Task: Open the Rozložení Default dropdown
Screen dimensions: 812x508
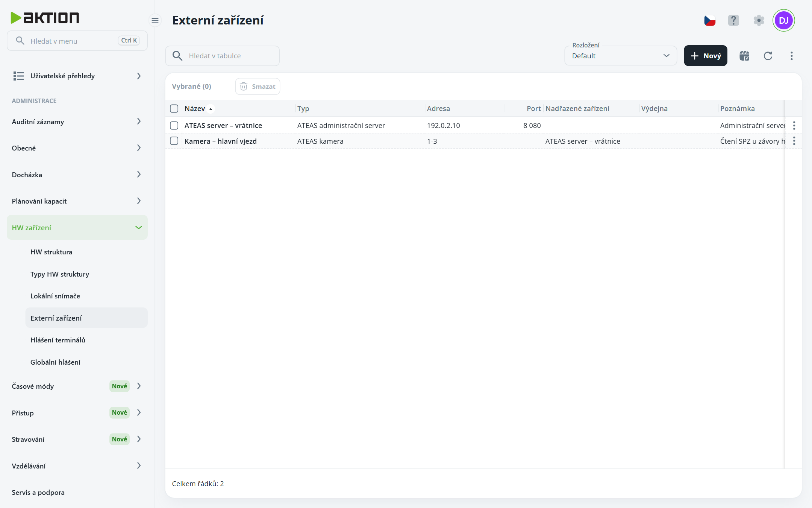Action: click(x=621, y=56)
